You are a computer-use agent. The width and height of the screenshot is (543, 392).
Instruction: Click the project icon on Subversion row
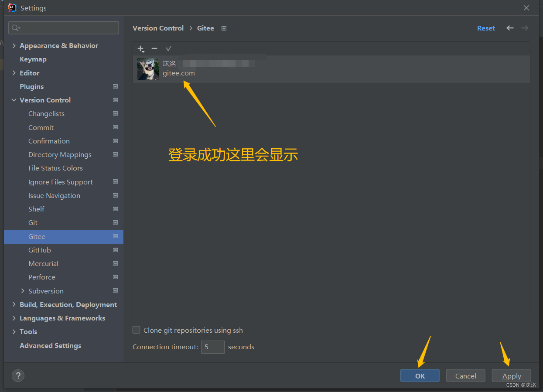tap(115, 291)
